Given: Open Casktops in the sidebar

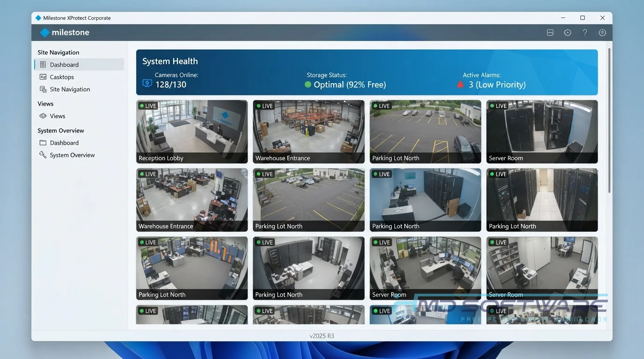Looking at the screenshot, I should (x=79, y=77).
